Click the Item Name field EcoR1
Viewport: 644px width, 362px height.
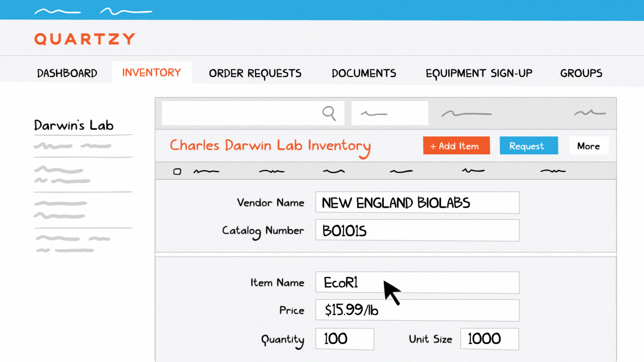pyautogui.click(x=417, y=283)
